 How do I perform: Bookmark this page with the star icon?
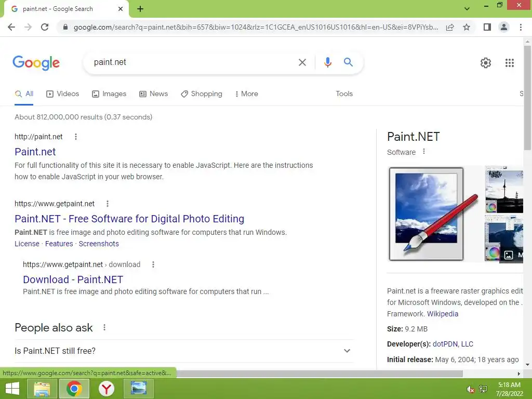(467, 27)
